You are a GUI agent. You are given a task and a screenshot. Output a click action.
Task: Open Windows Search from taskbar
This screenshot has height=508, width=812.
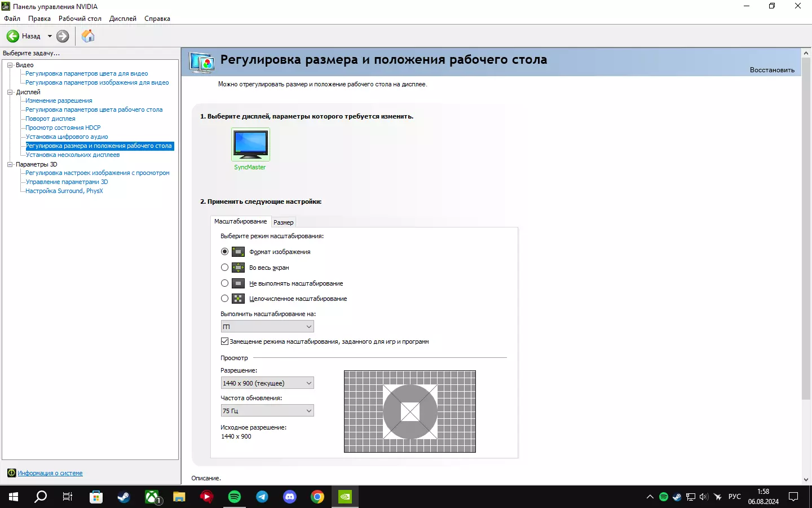(x=41, y=497)
